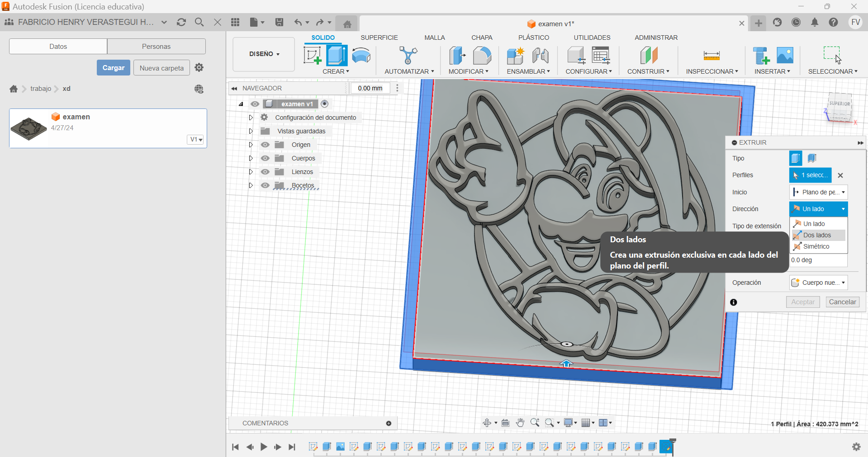Select the Fillet modify icon
868x457 pixels.
(x=482, y=56)
